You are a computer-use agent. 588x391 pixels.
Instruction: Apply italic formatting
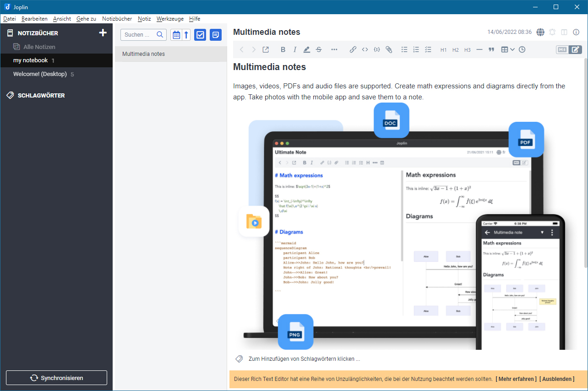tap(295, 49)
